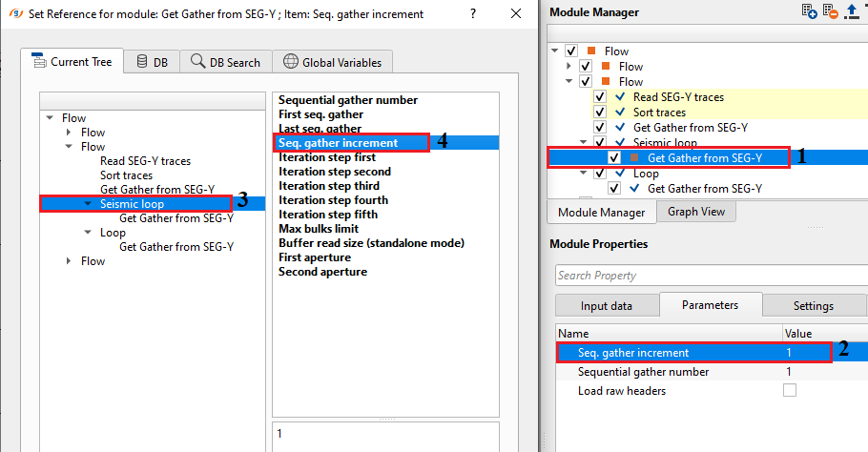
Task: Click the remove module icon in Module Manager
Action: [x=831, y=11]
